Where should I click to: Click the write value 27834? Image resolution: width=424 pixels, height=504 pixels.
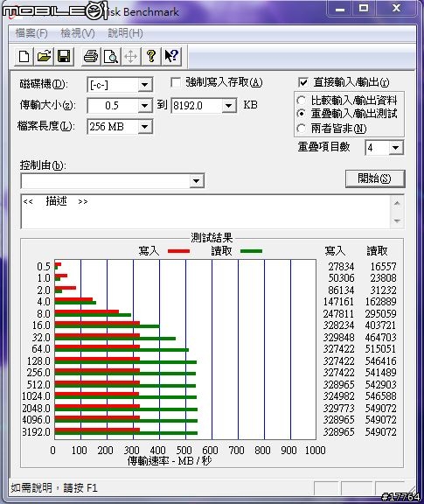pos(341,267)
